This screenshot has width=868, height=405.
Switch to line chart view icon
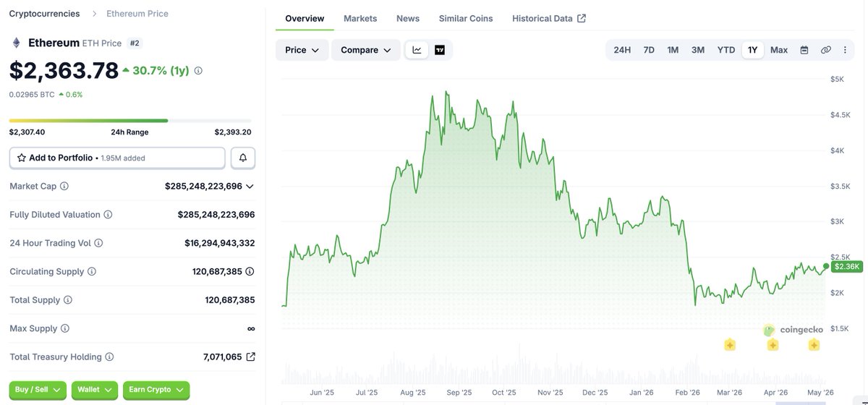(x=417, y=50)
